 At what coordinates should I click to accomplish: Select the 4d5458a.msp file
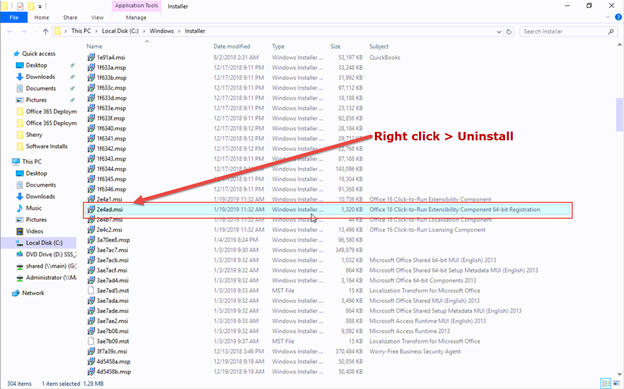click(x=113, y=362)
